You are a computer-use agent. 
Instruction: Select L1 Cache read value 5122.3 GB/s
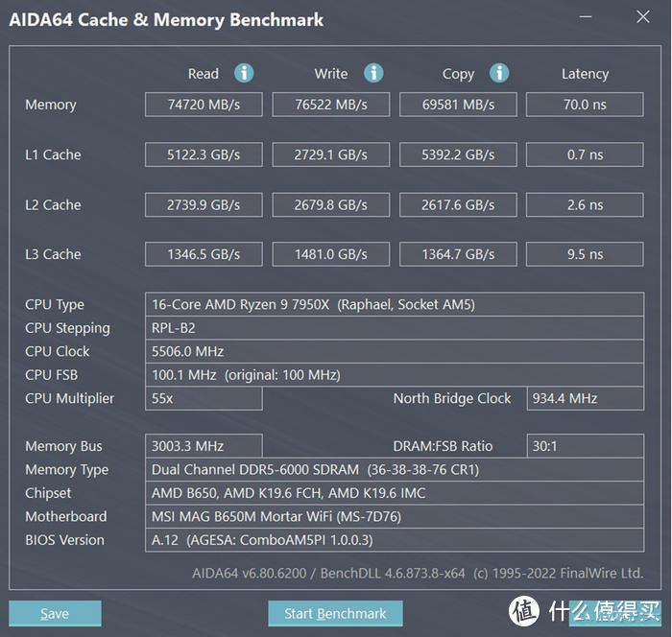click(204, 154)
